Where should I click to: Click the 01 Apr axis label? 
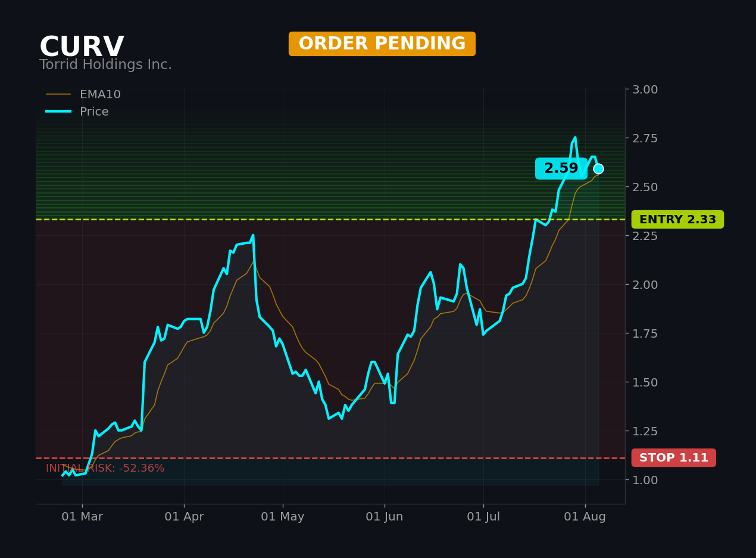coord(184,517)
